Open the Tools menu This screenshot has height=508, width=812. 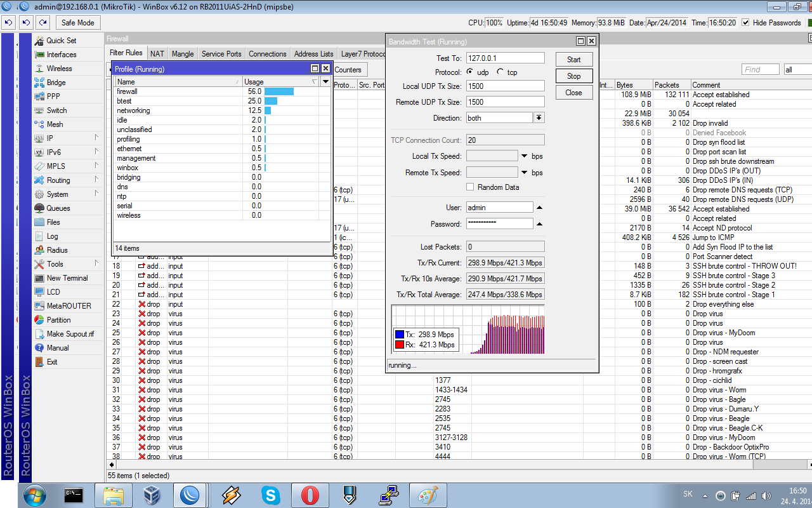tap(55, 264)
